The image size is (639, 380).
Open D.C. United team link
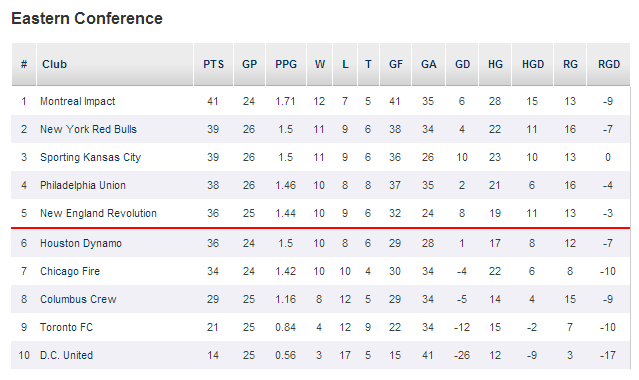pos(66,355)
